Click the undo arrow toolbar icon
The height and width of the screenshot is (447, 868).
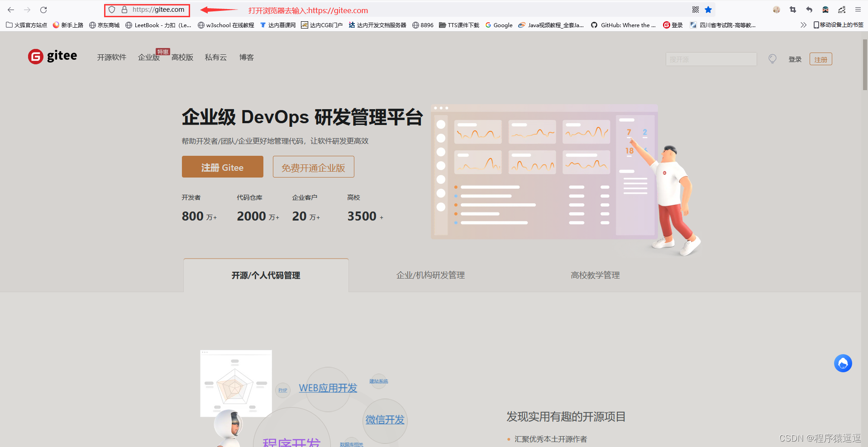click(809, 10)
